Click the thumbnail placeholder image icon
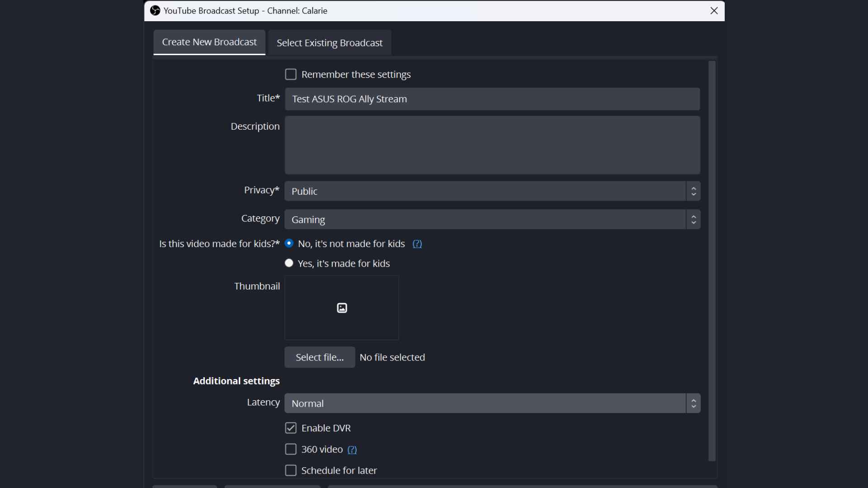 coord(342,308)
